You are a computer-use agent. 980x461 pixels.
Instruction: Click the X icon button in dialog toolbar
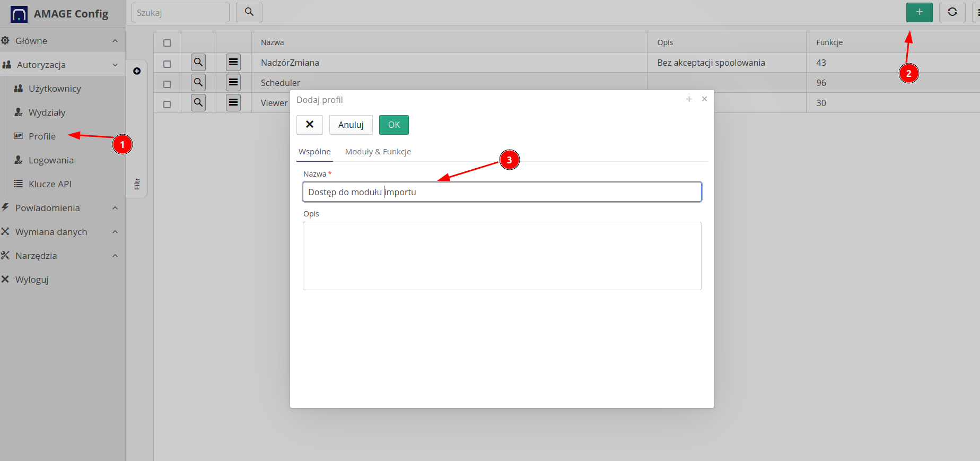(x=310, y=125)
